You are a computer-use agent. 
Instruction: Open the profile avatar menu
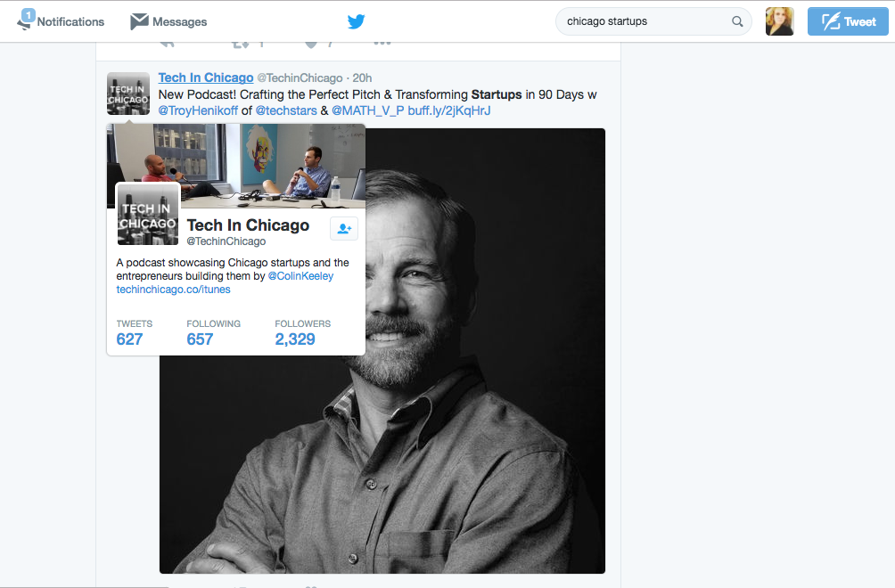pyautogui.click(x=780, y=21)
